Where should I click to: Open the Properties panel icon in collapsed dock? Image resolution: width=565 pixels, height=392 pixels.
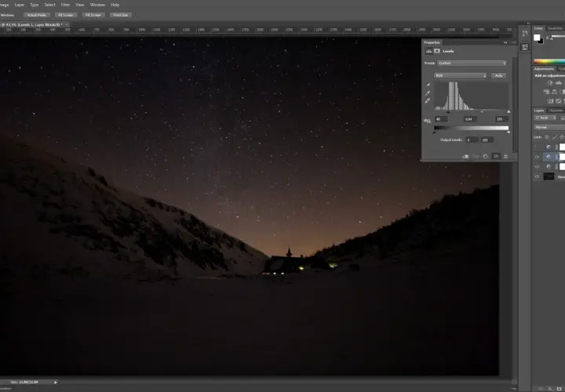click(525, 47)
